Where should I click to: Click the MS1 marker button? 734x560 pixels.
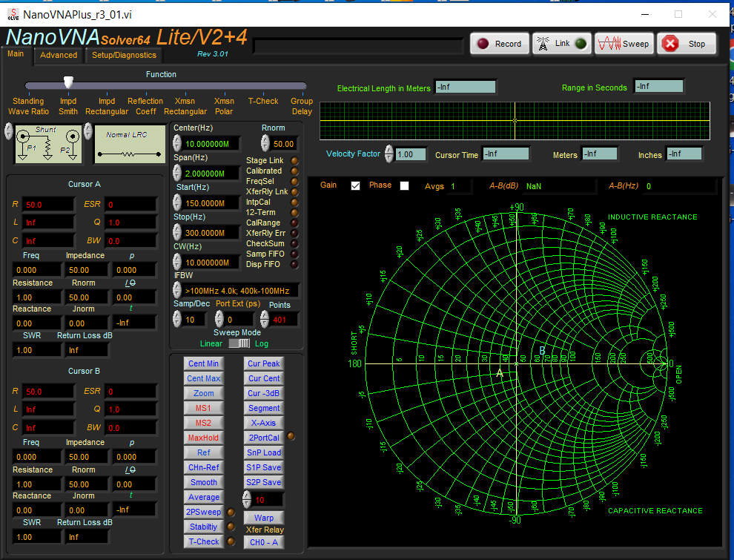click(x=204, y=408)
